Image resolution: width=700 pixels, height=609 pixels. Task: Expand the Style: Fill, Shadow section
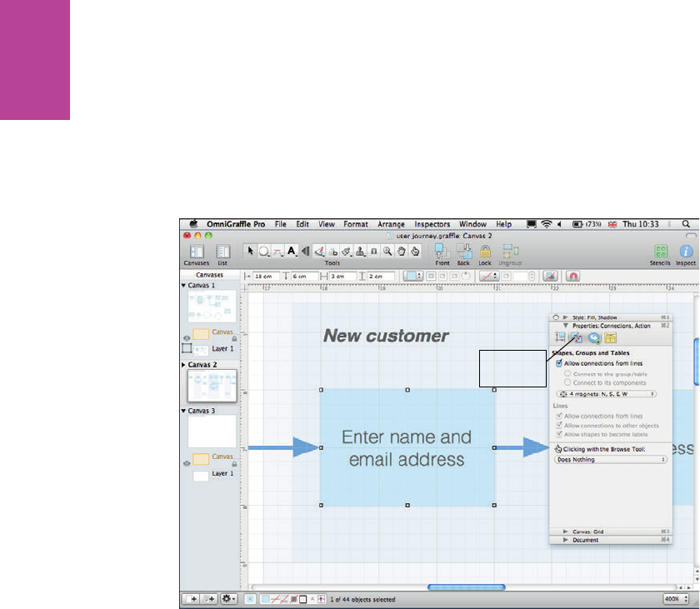(566, 317)
